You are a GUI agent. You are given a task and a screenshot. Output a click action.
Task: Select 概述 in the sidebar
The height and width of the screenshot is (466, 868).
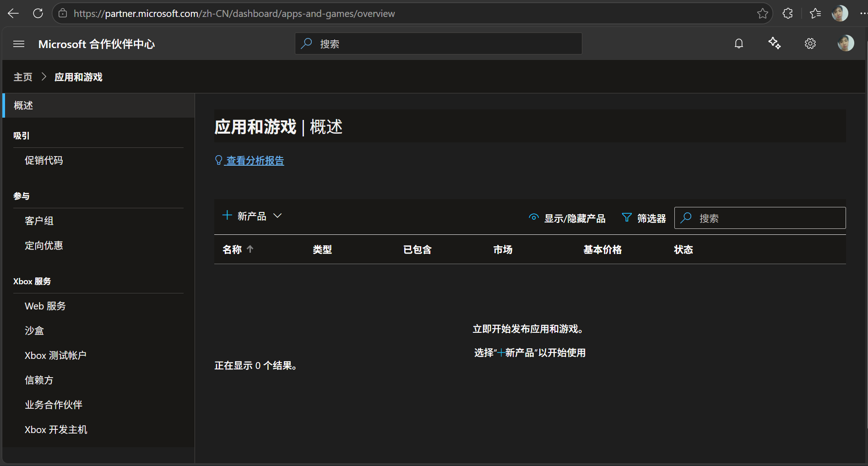[x=98, y=106]
